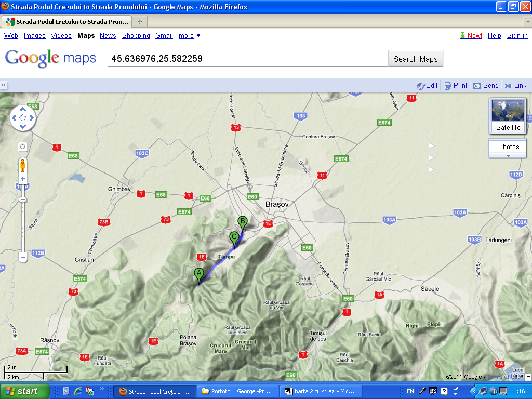The height and width of the screenshot is (399, 532).
Task: Click the green marker B on the map
Action: [x=242, y=224]
